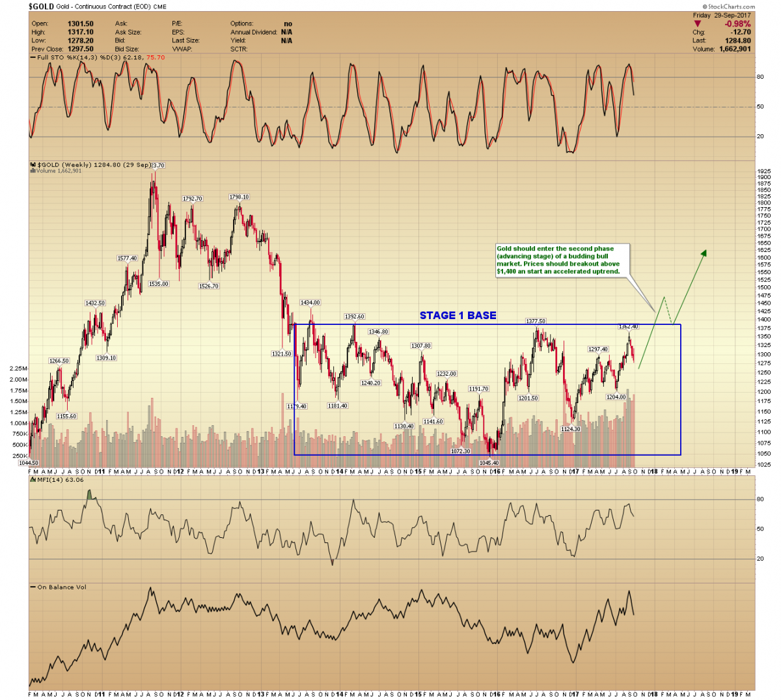Click the green upward arrow head projection

coord(704,253)
